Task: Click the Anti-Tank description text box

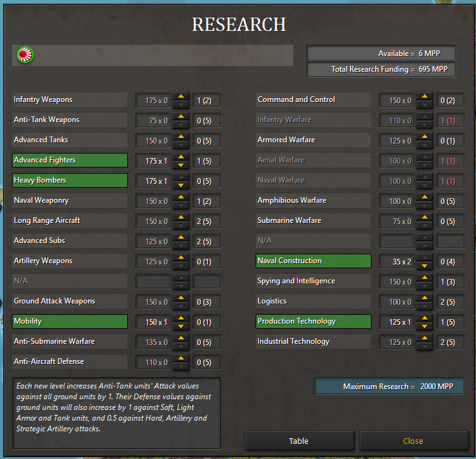Action: point(116,413)
